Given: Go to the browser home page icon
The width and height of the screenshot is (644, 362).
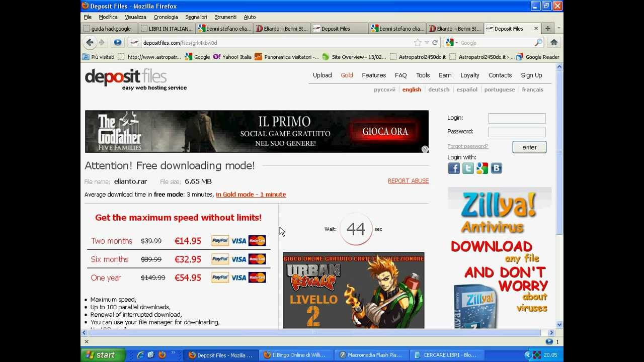Looking at the screenshot, I should [x=554, y=43].
